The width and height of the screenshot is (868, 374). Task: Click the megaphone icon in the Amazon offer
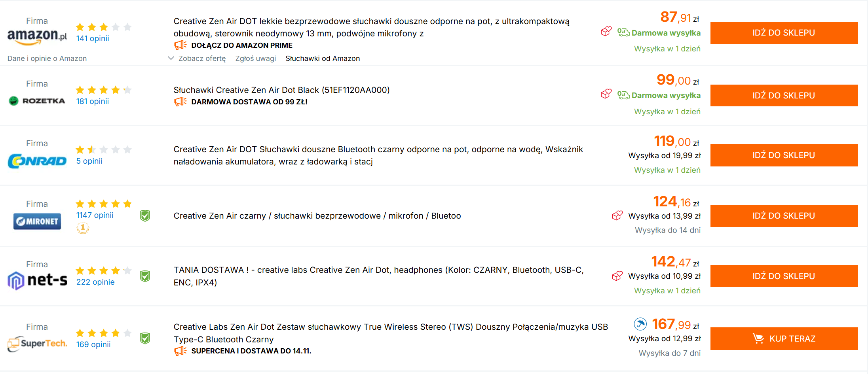click(180, 45)
